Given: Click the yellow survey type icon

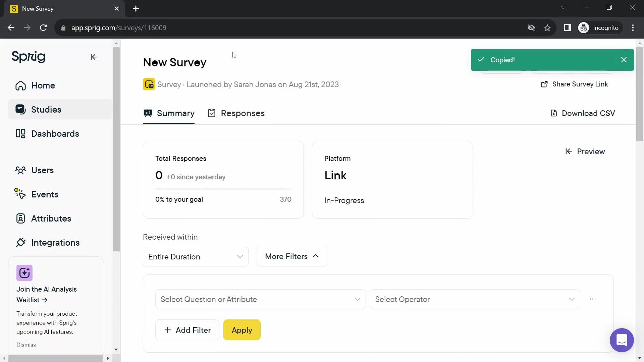Looking at the screenshot, I should (x=149, y=84).
